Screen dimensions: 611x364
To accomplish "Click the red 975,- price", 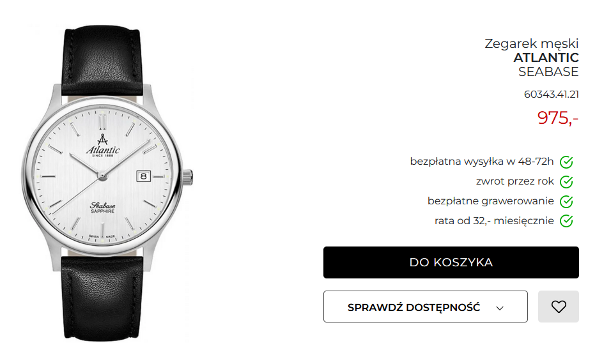I will (557, 118).
